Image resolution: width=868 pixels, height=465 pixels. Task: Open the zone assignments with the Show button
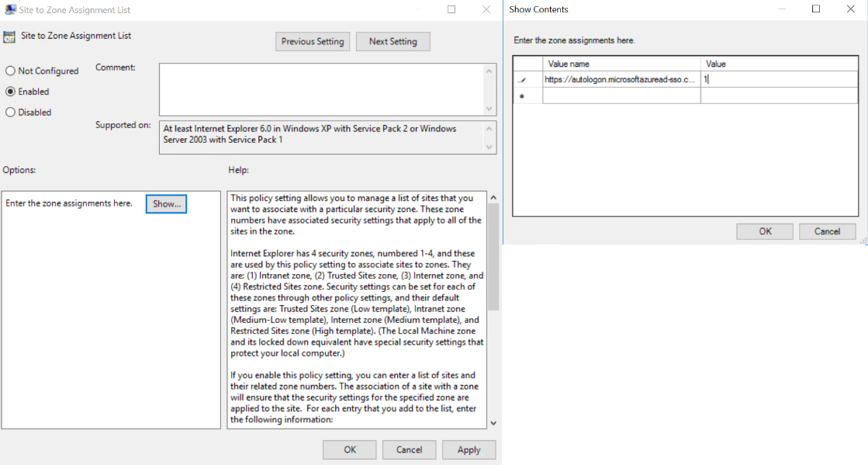(166, 203)
